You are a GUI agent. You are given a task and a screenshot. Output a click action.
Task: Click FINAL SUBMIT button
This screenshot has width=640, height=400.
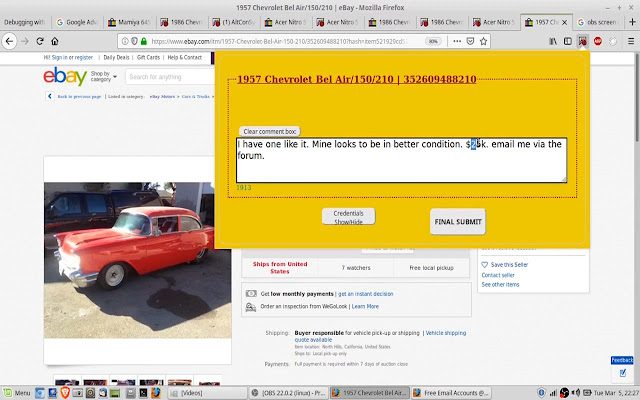tap(458, 222)
